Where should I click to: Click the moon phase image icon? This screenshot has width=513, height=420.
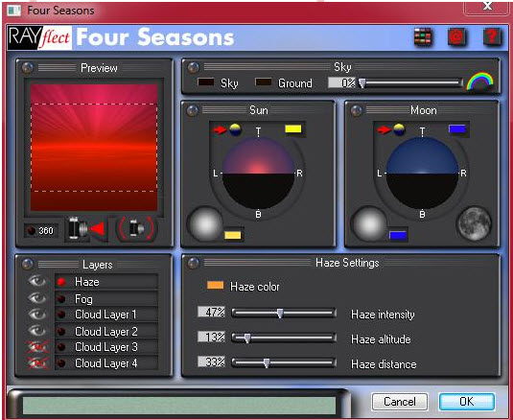(474, 223)
